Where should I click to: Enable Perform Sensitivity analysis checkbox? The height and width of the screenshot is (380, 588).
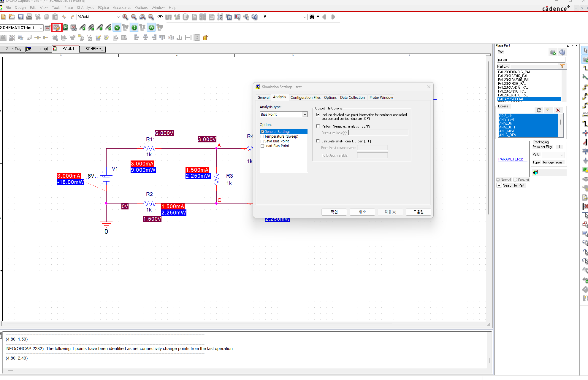318,126
